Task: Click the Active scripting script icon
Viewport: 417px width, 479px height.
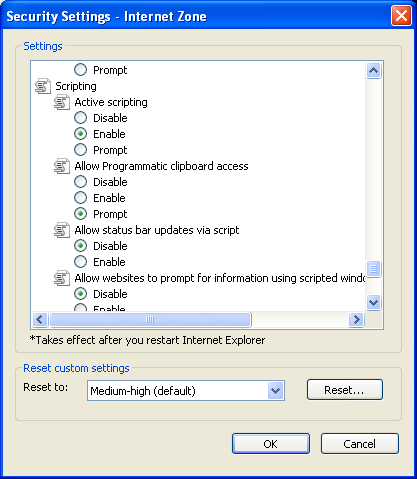Action: point(62,102)
